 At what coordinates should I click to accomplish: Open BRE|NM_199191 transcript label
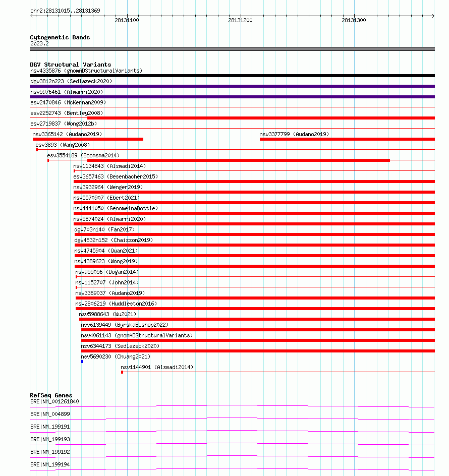[50, 427]
